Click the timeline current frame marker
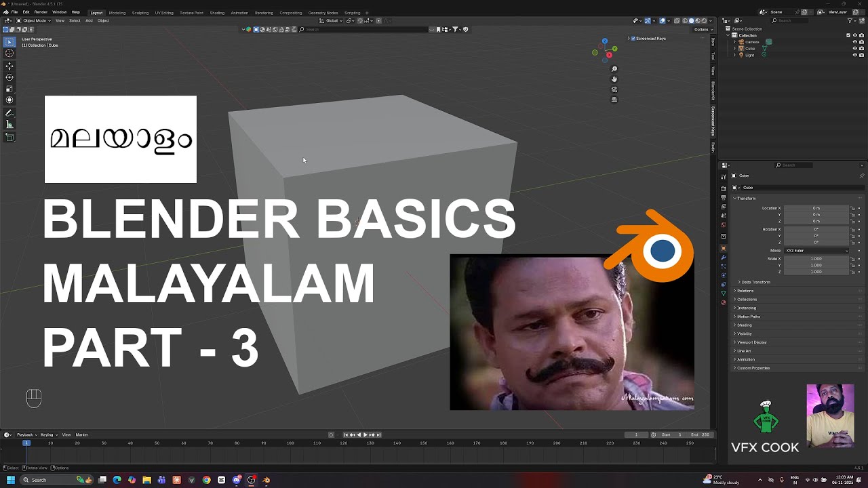The image size is (868, 488). [26, 443]
